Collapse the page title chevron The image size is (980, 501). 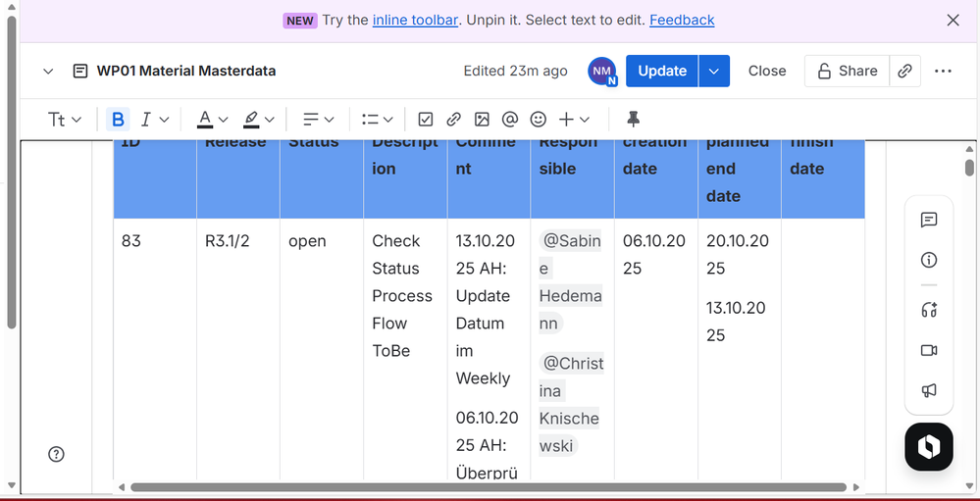pyautogui.click(x=48, y=71)
